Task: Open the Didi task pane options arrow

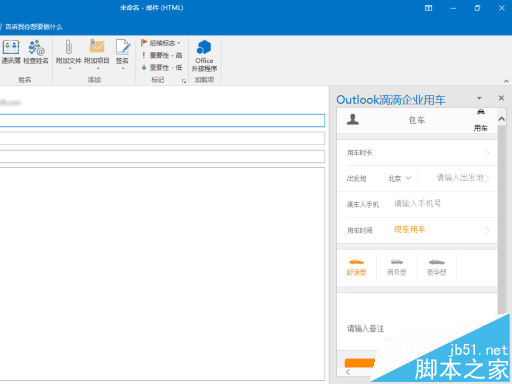Action: (479, 98)
